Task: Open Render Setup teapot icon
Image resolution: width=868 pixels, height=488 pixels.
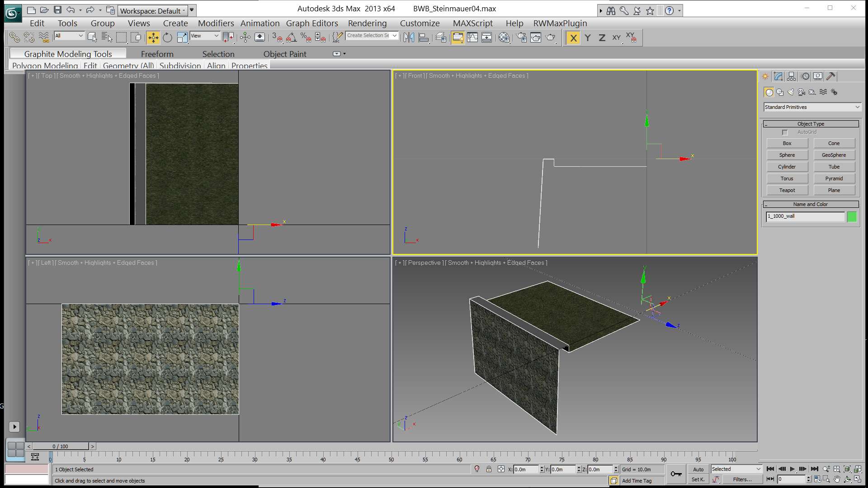Action: tap(521, 38)
